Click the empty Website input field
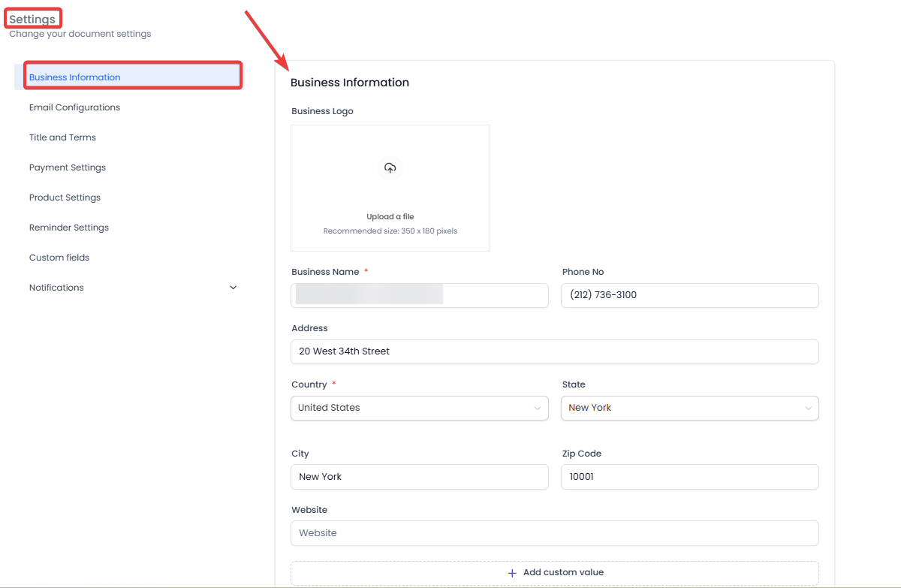This screenshot has height=588, width=901. coord(555,533)
